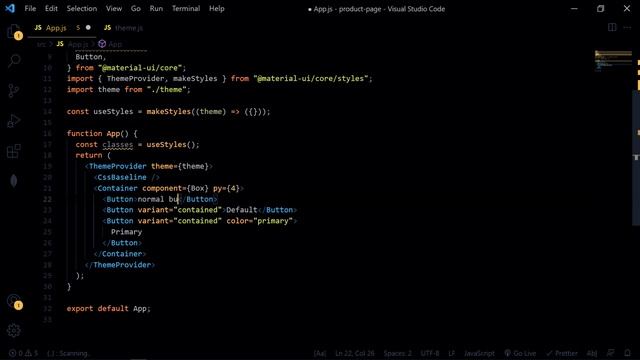Viewport: 640px width, 360px height.
Task: Open the Run menu
Action: [156, 9]
